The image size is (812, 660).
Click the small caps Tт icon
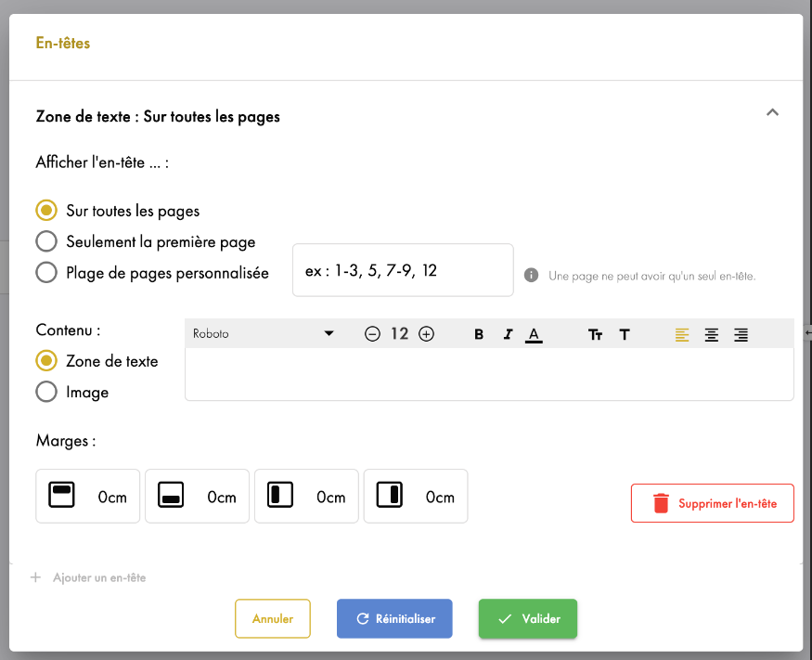point(595,334)
